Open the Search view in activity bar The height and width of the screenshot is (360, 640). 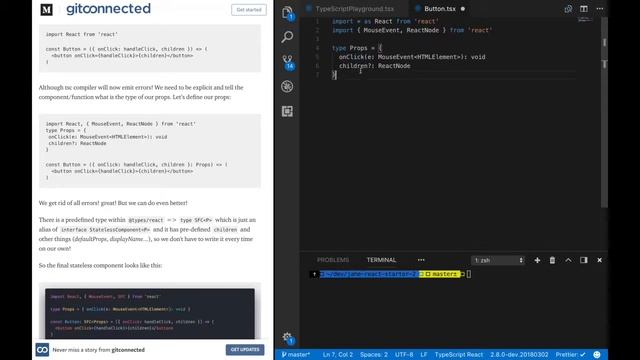287,37
